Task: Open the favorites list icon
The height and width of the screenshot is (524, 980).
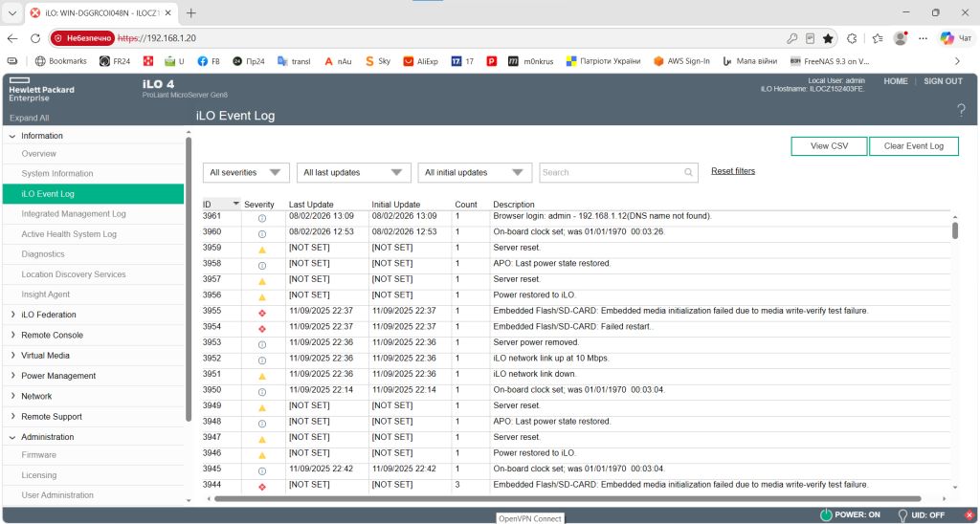Action: [878, 38]
